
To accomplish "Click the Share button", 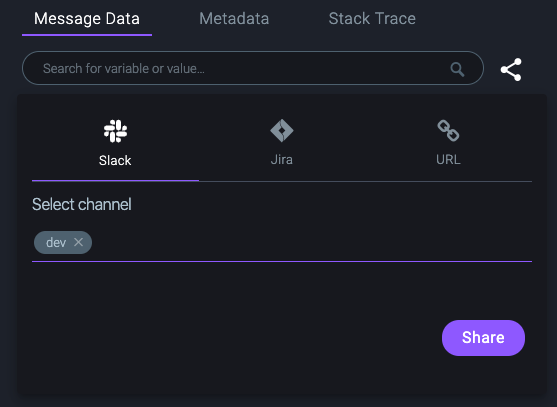I will [x=483, y=338].
